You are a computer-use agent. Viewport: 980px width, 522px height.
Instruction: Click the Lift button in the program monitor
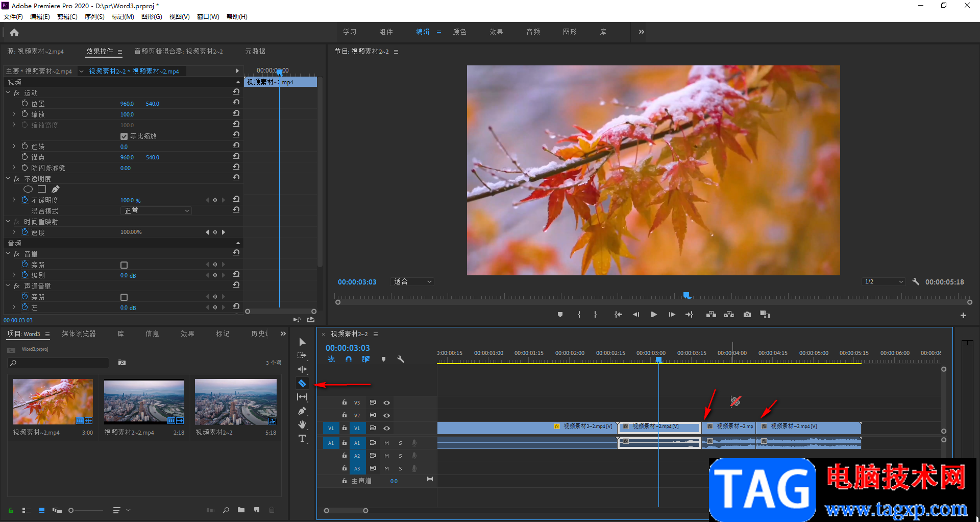(x=711, y=315)
